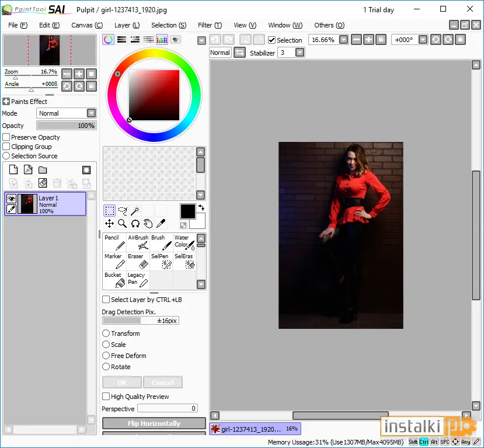The image size is (484, 448).
Task: Select the Hand pan tool
Action: point(148,224)
